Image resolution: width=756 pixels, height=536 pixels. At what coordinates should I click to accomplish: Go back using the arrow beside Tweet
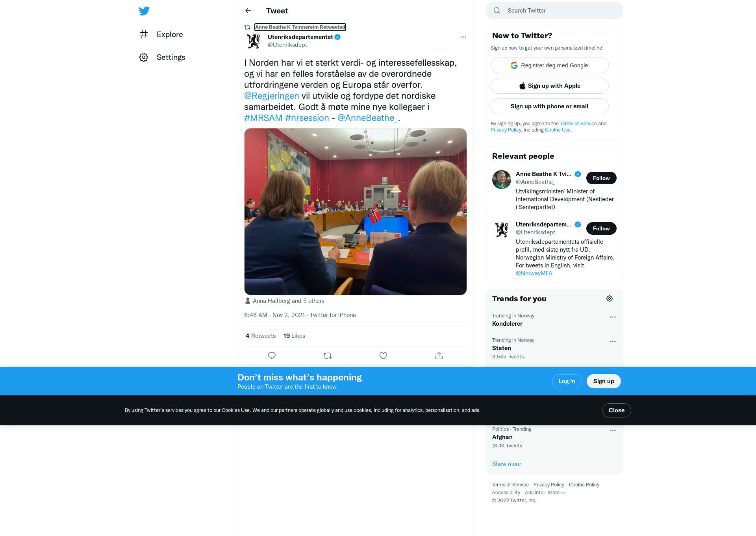coord(248,11)
